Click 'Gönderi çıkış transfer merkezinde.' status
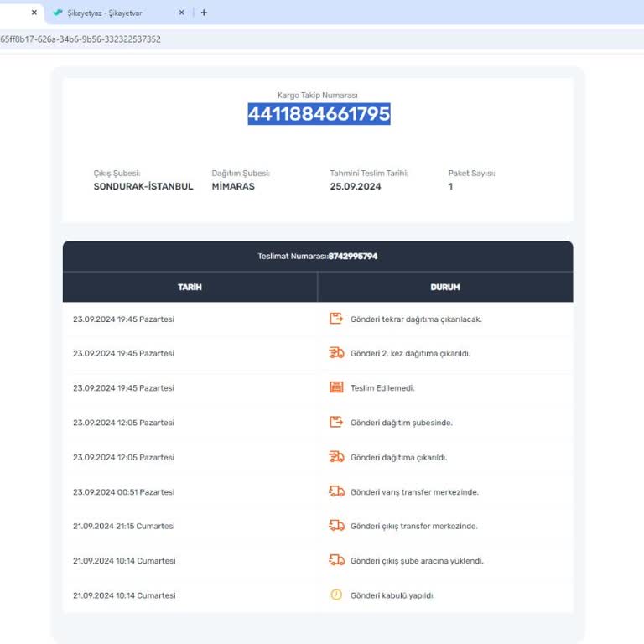 tap(414, 526)
